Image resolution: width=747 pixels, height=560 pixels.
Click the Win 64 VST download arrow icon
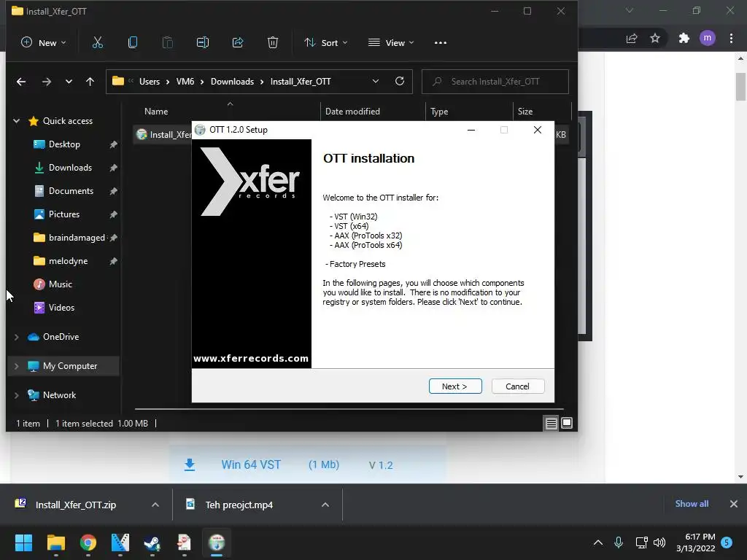pyautogui.click(x=190, y=464)
